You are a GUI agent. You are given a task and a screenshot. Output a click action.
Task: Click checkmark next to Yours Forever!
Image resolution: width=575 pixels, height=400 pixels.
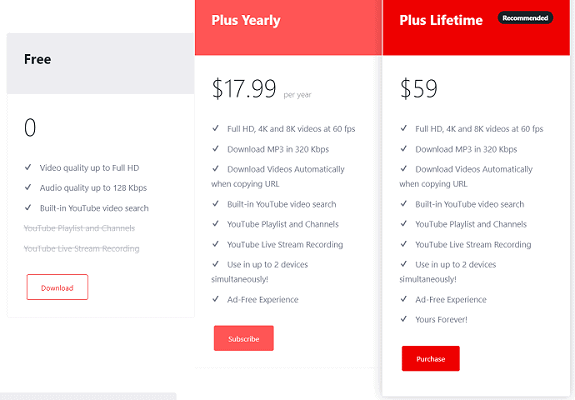[404, 319]
